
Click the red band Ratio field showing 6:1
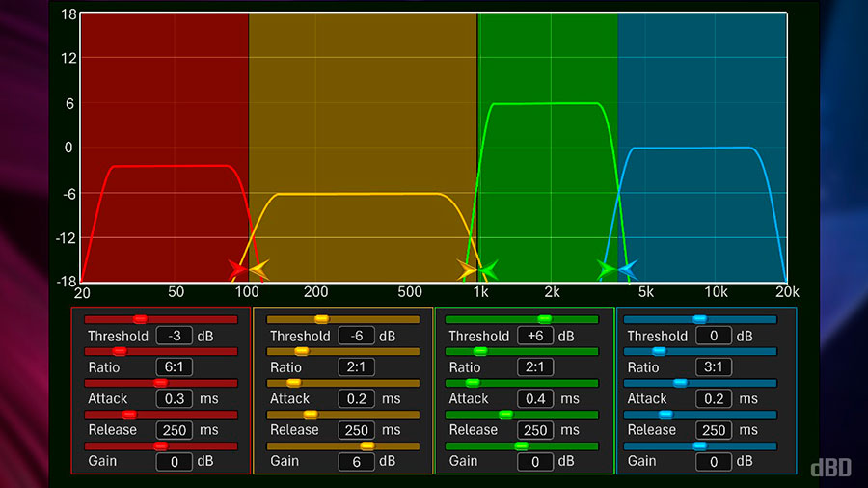(175, 366)
